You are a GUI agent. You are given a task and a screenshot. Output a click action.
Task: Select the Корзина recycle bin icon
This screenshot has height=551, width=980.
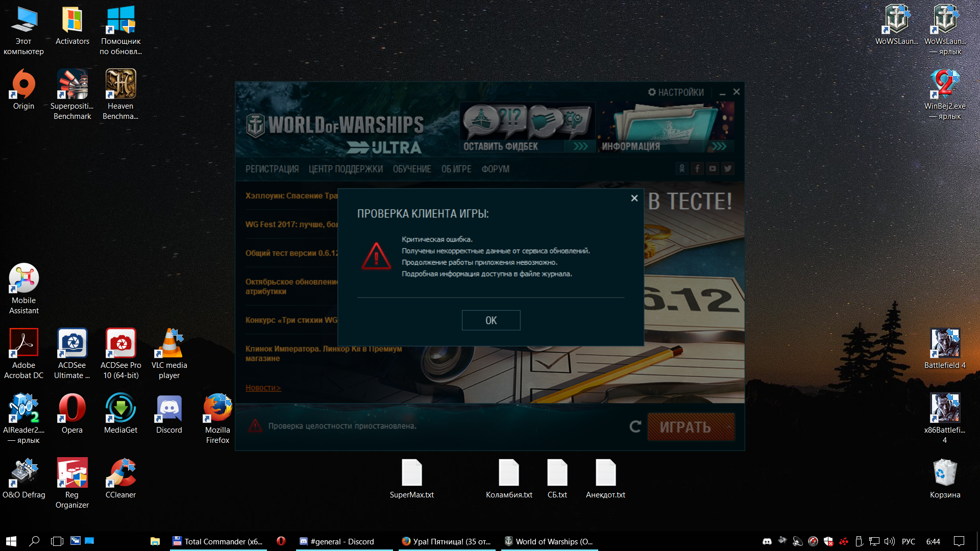coord(945,479)
